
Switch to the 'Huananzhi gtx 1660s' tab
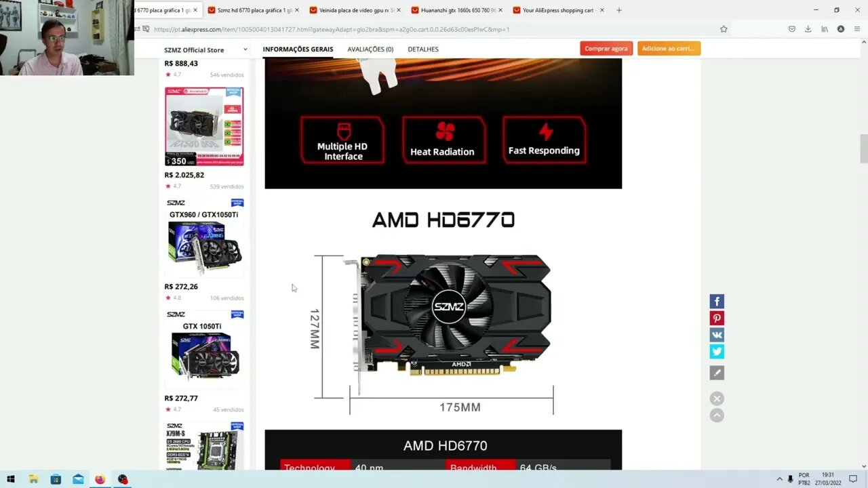[x=457, y=10]
